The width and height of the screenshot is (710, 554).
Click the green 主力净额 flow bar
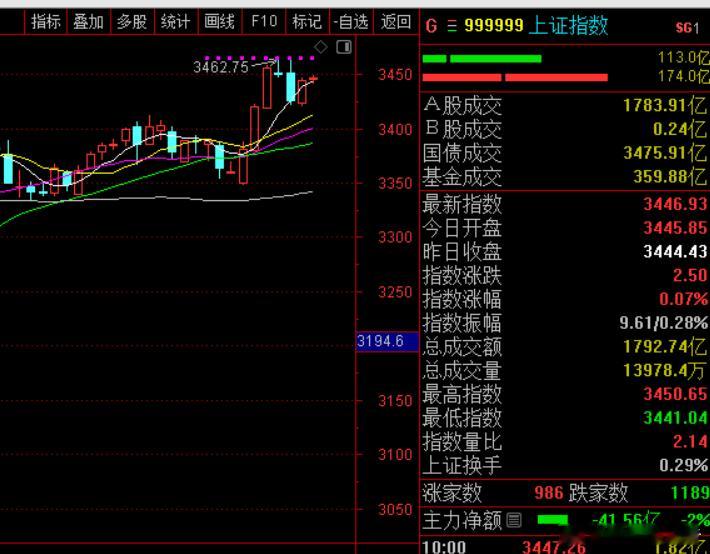(x=552, y=520)
